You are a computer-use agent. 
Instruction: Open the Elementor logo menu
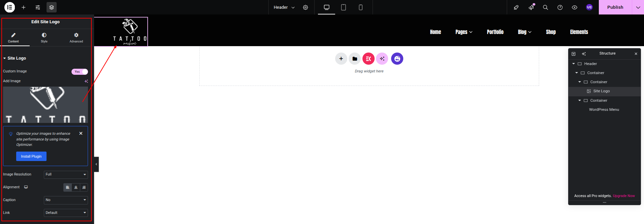click(9, 7)
